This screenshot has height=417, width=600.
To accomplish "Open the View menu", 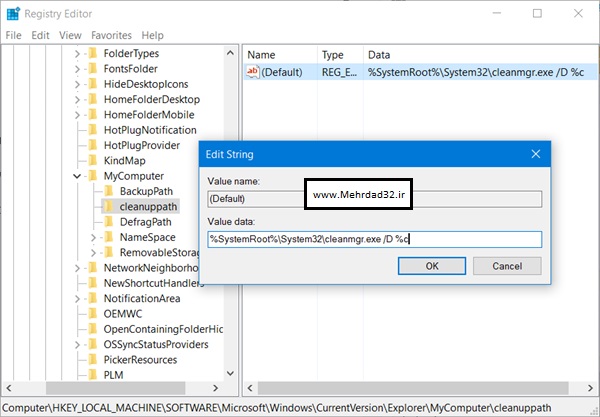I will pos(70,35).
